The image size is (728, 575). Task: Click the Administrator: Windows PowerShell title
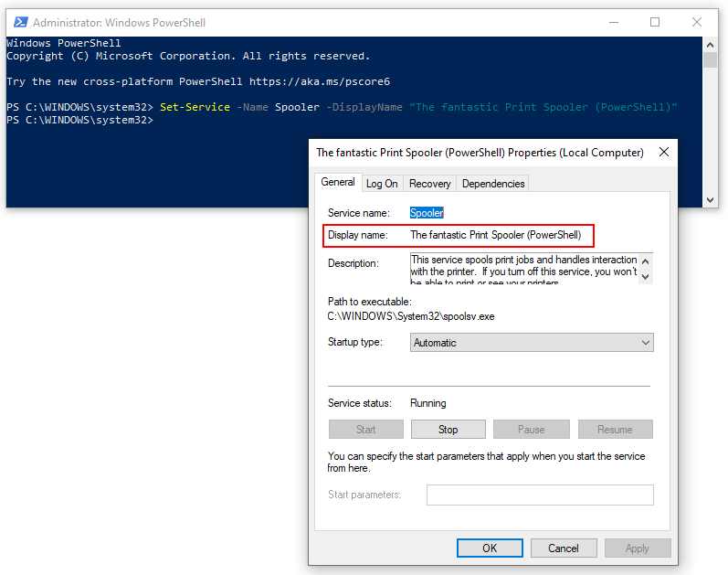tap(120, 22)
